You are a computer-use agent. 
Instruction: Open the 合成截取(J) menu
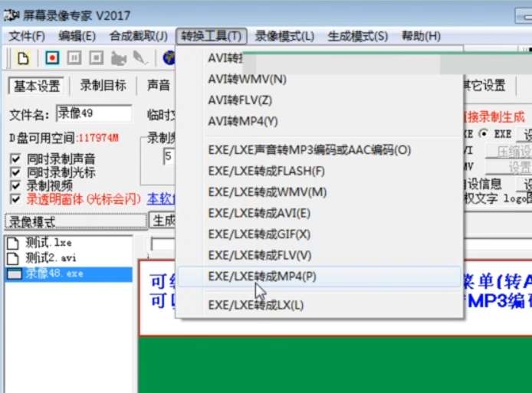[x=139, y=36]
